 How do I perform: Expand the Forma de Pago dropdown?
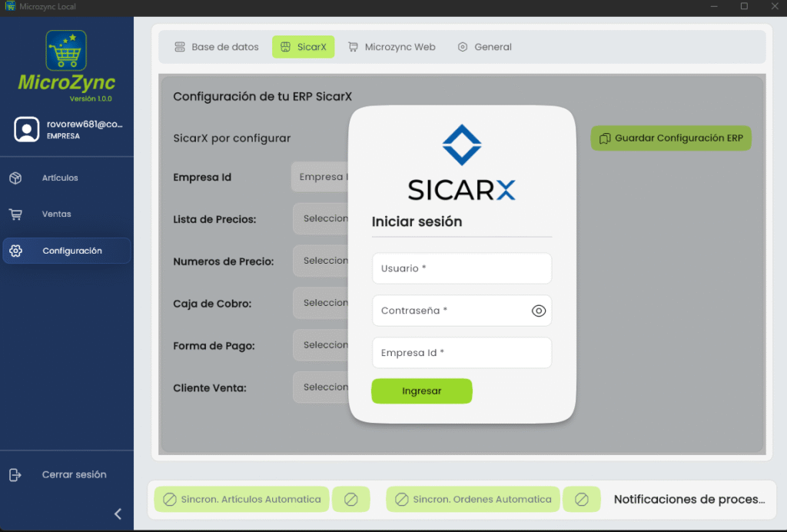[x=321, y=345]
